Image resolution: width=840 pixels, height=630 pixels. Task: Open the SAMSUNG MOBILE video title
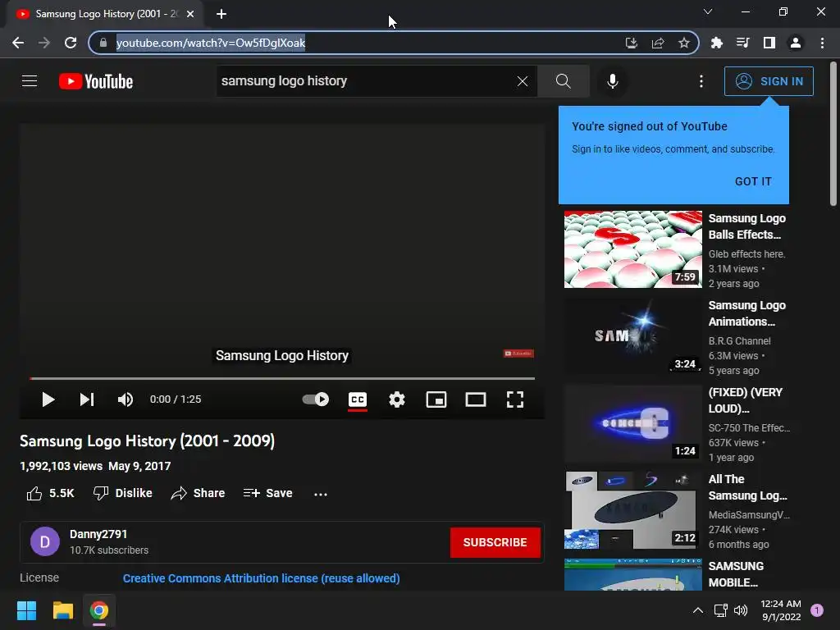coord(736,574)
